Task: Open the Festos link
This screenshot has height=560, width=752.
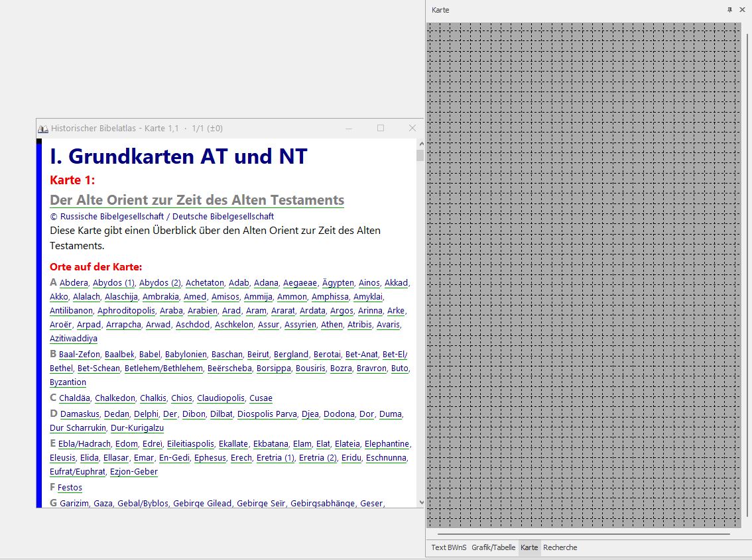Action: (x=70, y=488)
